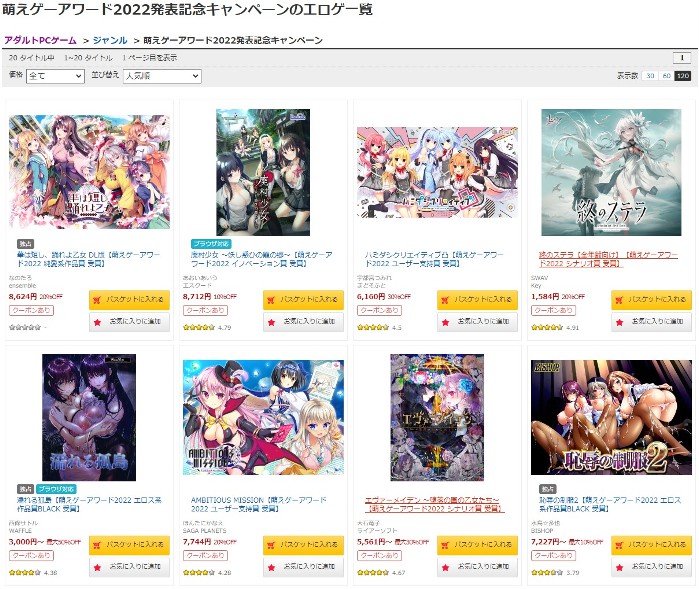Screen dimensions: 699x589
Task: Select display count 120
Action: [683, 76]
